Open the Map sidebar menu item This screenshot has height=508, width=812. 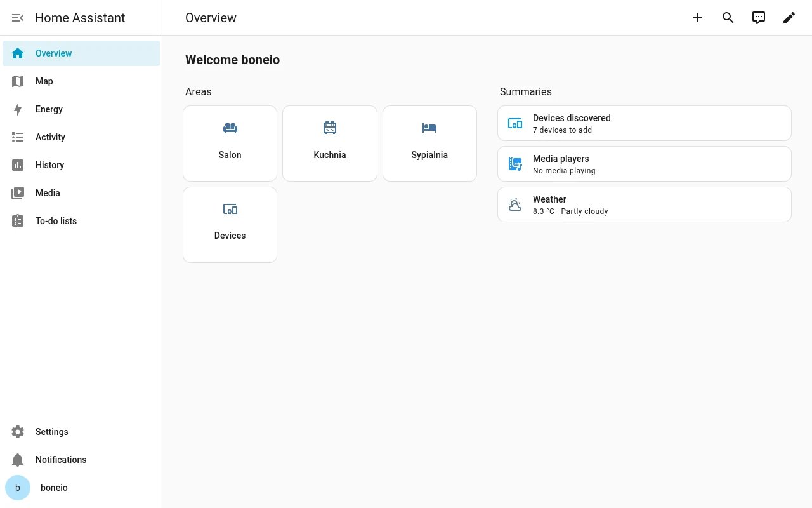pyautogui.click(x=81, y=81)
